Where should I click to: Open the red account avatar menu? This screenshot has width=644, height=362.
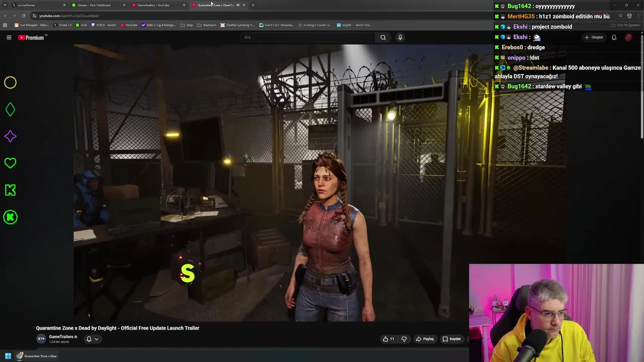628,37
